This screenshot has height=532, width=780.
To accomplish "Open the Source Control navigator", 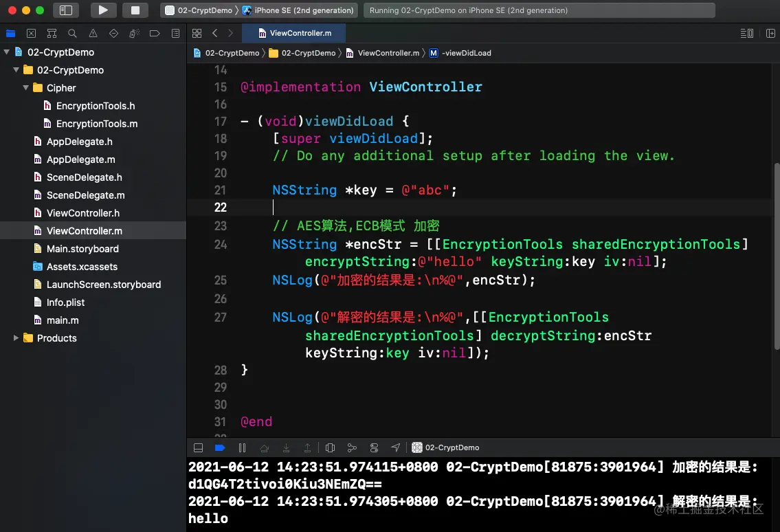I will click(32, 34).
